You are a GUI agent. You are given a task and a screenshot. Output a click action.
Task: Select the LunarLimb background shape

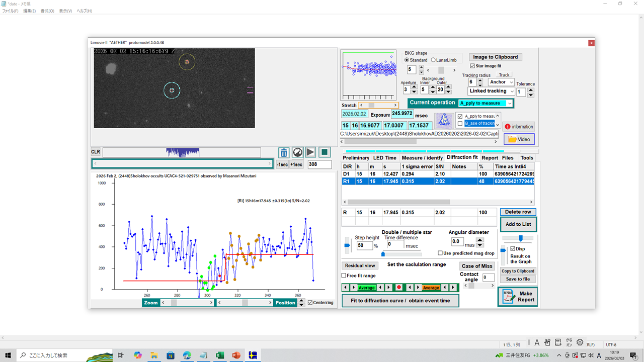(434, 60)
